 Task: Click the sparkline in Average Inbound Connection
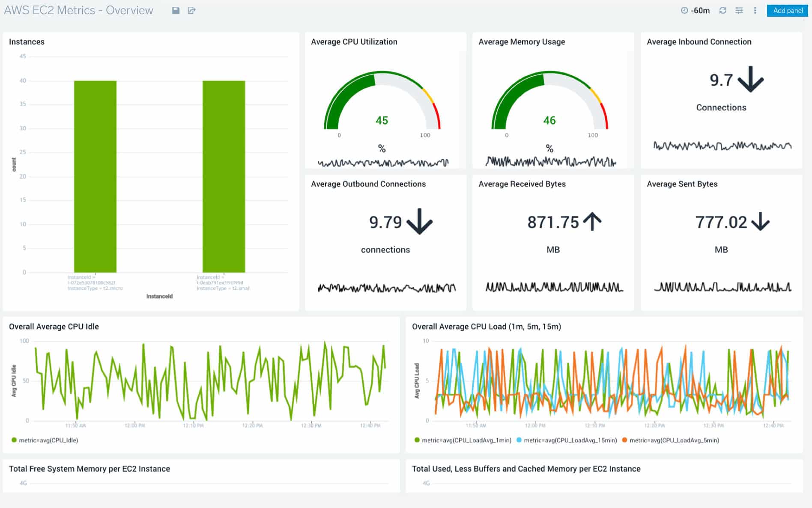pyautogui.click(x=722, y=146)
